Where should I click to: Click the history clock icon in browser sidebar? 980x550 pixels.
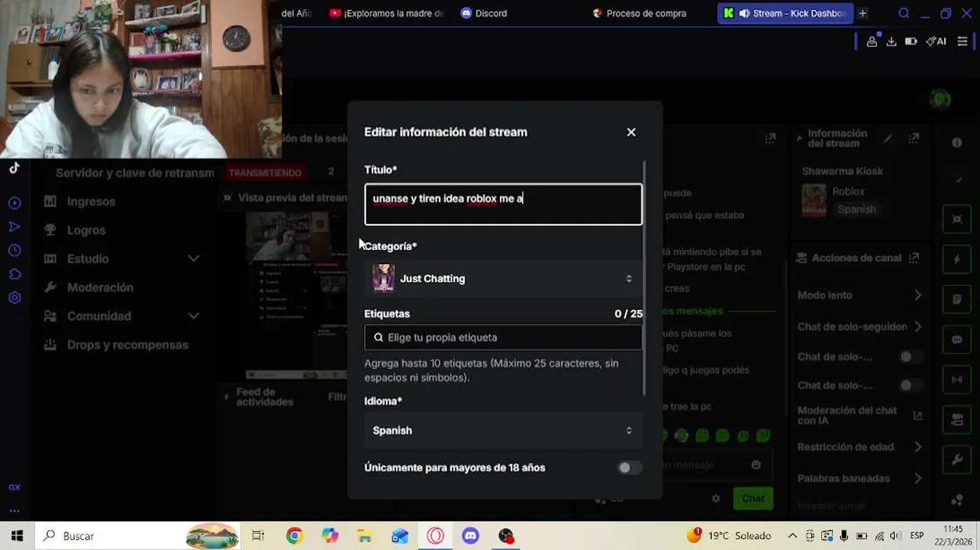[15, 251]
